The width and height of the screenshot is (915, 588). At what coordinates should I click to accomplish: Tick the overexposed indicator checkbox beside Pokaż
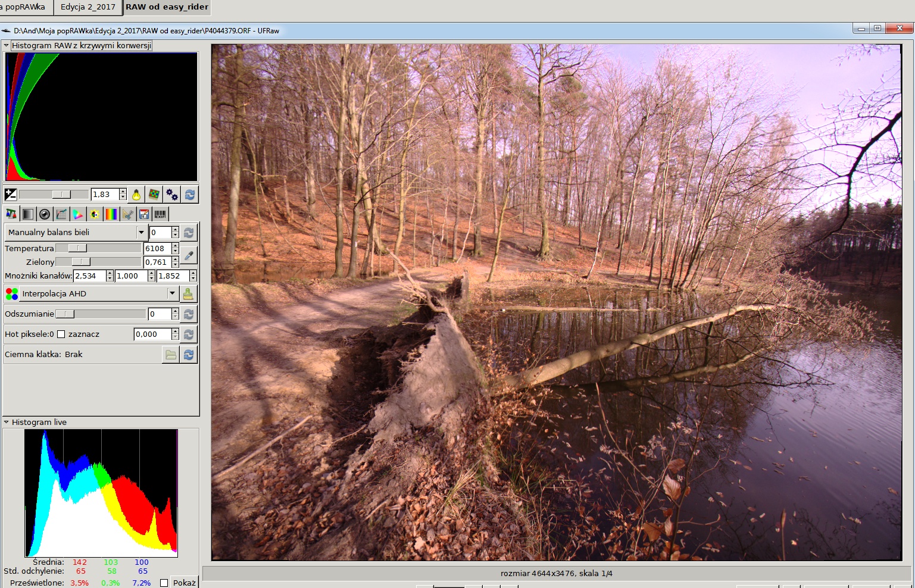pyautogui.click(x=164, y=583)
